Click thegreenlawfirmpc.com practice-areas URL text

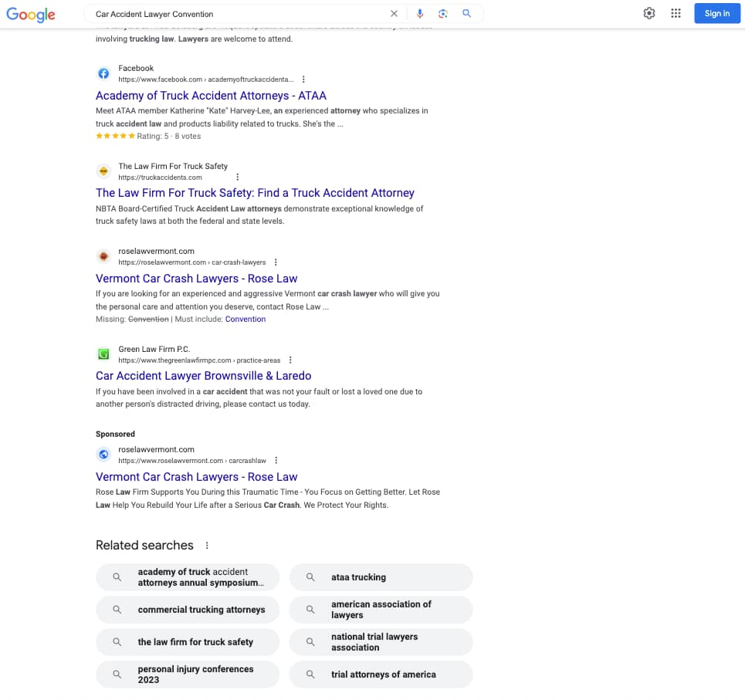[199, 360]
